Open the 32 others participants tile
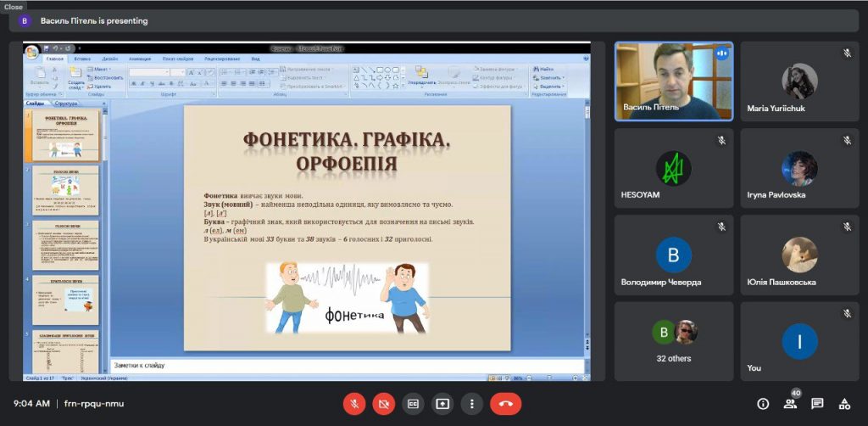The width and height of the screenshot is (868, 426). point(673,341)
